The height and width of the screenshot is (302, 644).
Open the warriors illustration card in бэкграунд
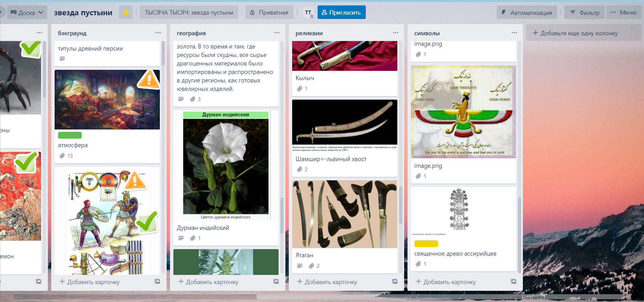point(107,221)
